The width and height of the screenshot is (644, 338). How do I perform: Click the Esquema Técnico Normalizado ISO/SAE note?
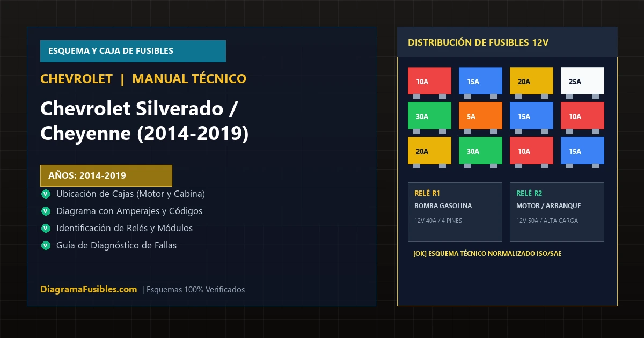pyautogui.click(x=487, y=253)
